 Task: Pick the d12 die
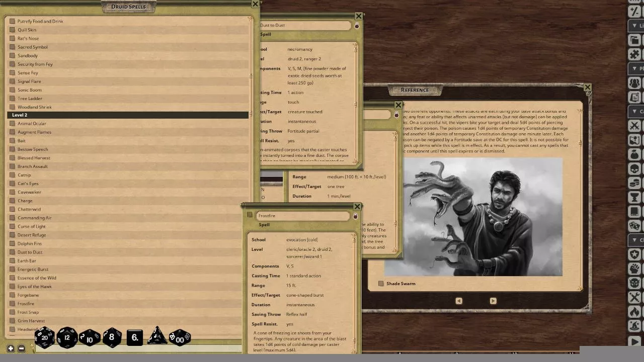point(67,337)
